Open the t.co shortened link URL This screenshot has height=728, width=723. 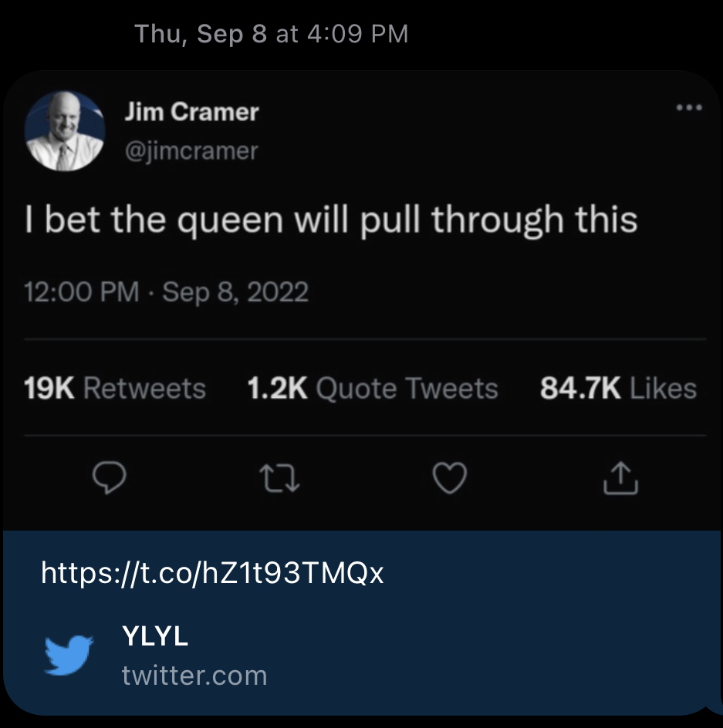(x=212, y=573)
